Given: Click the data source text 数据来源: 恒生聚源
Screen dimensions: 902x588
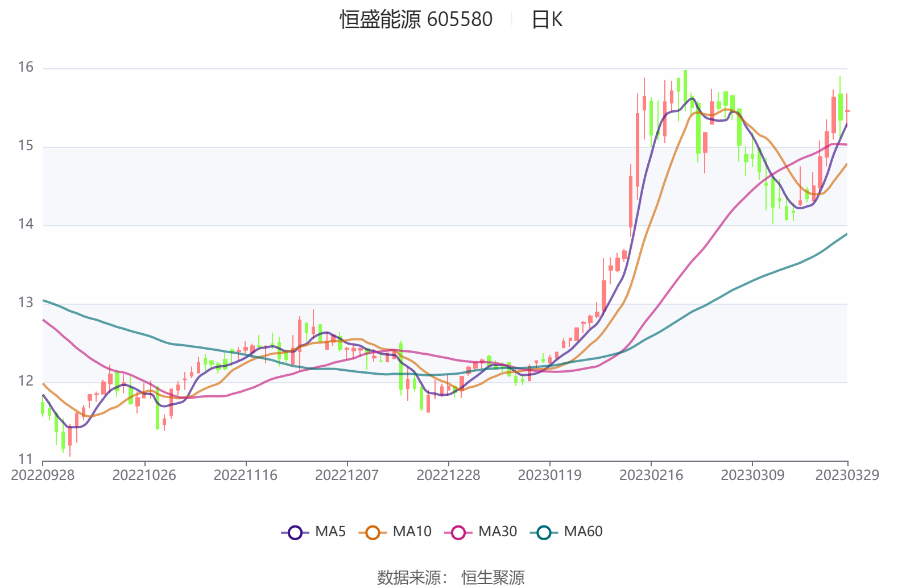Looking at the screenshot, I should pyautogui.click(x=451, y=578).
